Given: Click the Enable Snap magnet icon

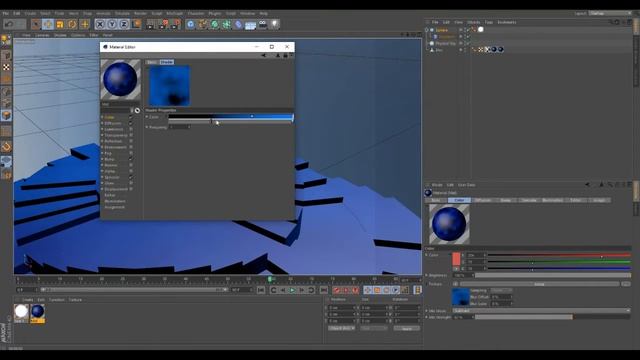Looking at the screenshot, I should coord(6,147).
